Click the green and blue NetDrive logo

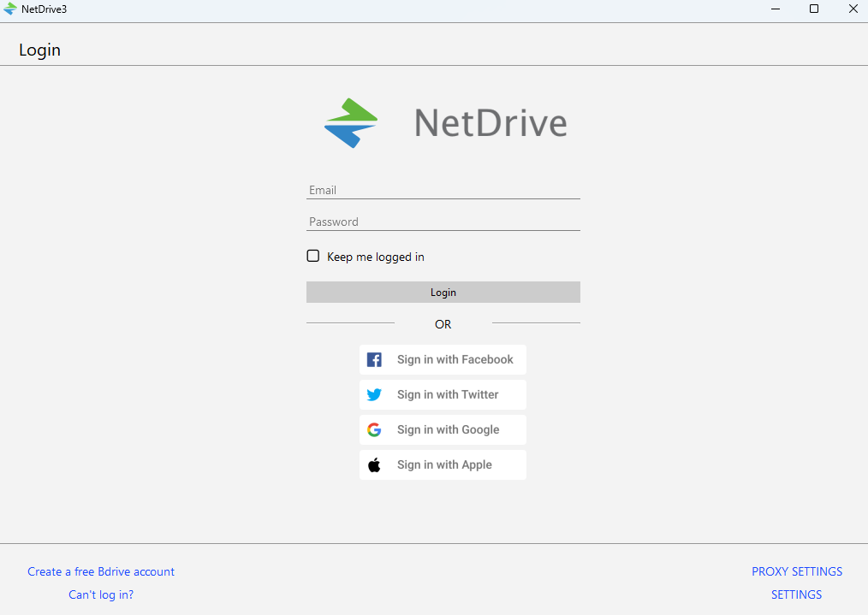(351, 123)
